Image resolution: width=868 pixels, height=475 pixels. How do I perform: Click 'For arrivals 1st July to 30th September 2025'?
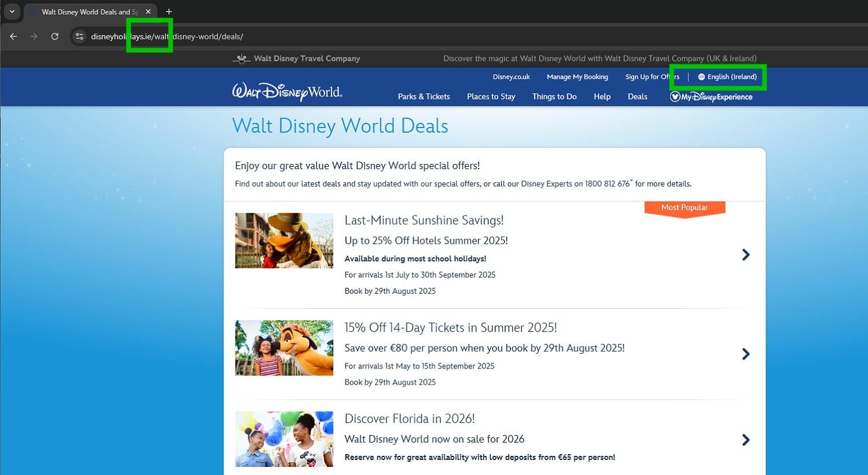pos(420,275)
